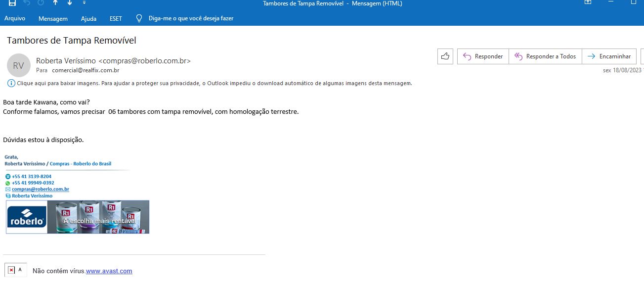Forward the email with Encaminhar
The width and height of the screenshot is (644, 294).
pyautogui.click(x=609, y=56)
